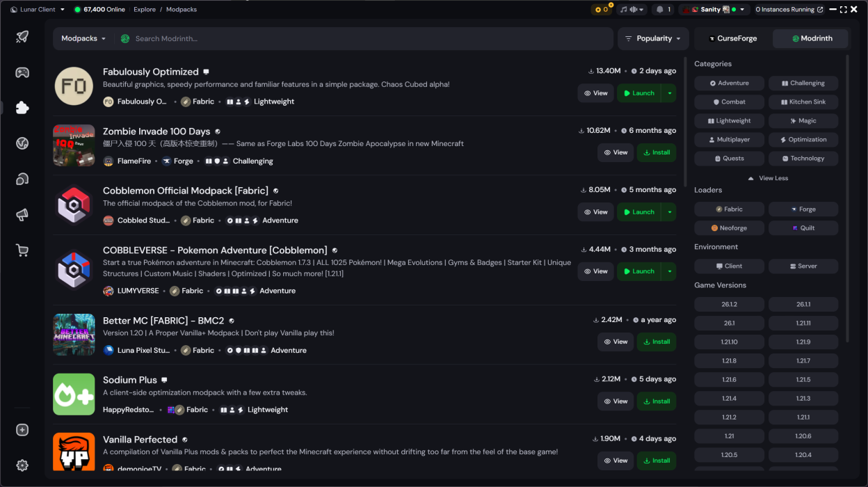This screenshot has width=868, height=487.
Task: Click the FlameFire author avatar
Action: [x=108, y=161]
